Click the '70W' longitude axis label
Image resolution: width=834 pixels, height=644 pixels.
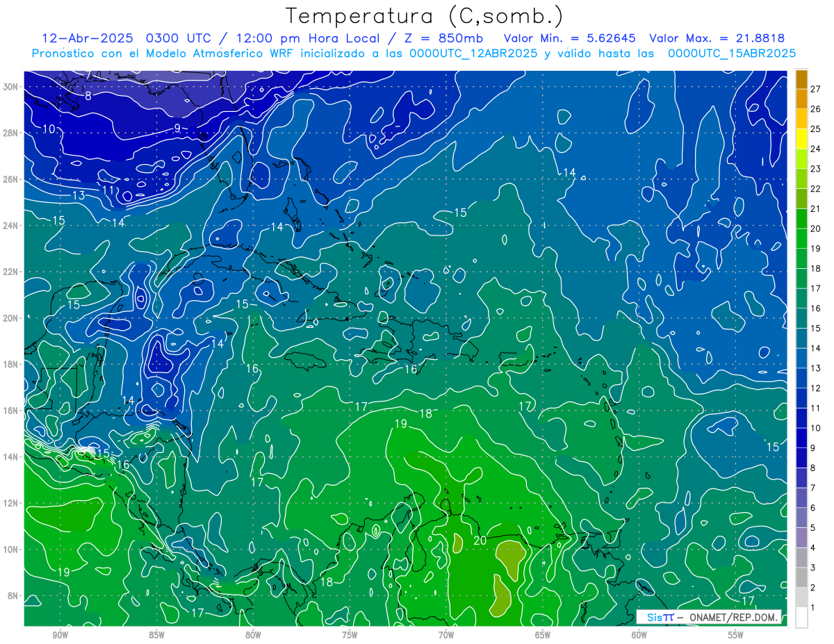(446, 636)
